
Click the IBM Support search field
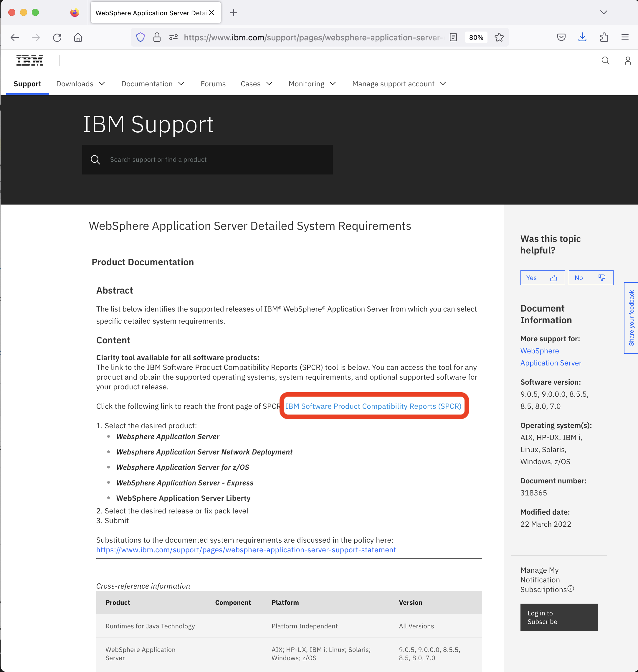pyautogui.click(x=207, y=159)
